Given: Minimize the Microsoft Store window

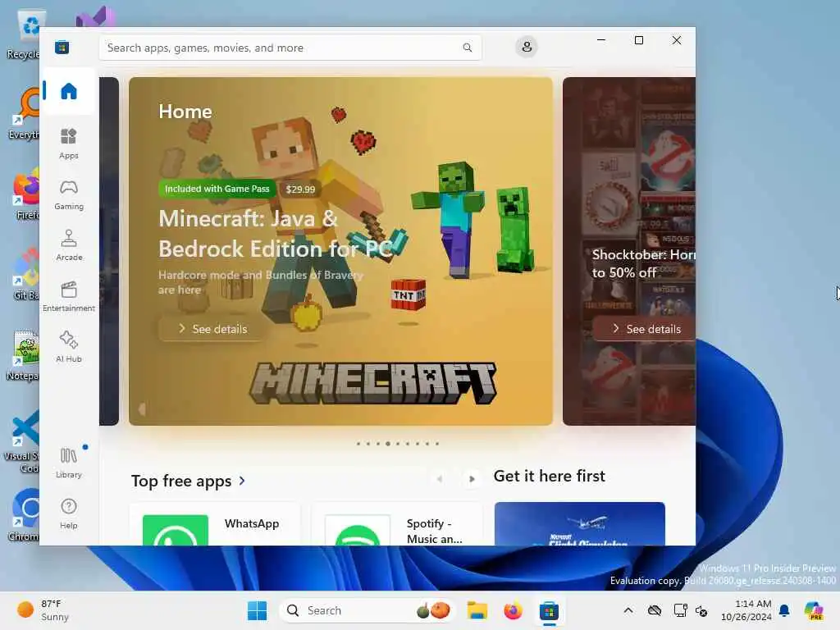Looking at the screenshot, I should point(601,40).
